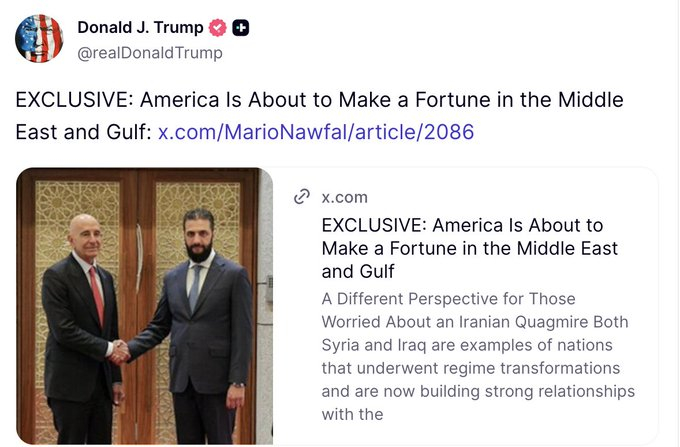
Task: Click the chain link icon beside x.com
Action: tap(302, 196)
